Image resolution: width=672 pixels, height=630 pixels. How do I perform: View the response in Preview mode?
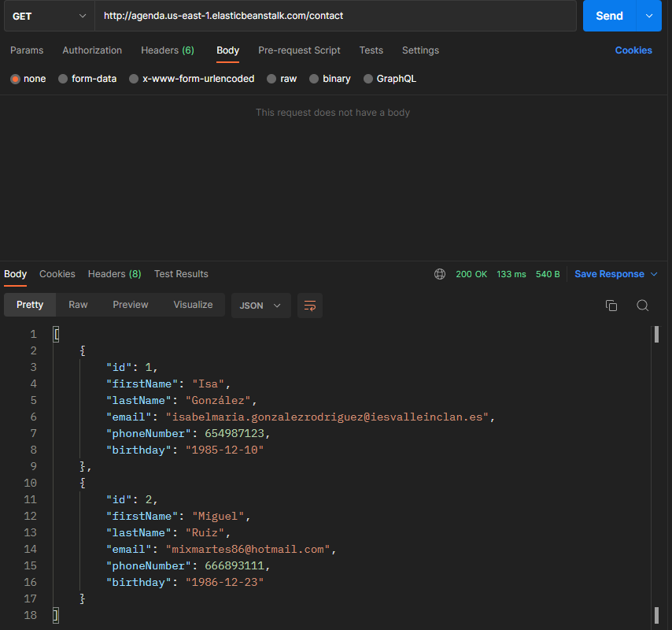[130, 305]
